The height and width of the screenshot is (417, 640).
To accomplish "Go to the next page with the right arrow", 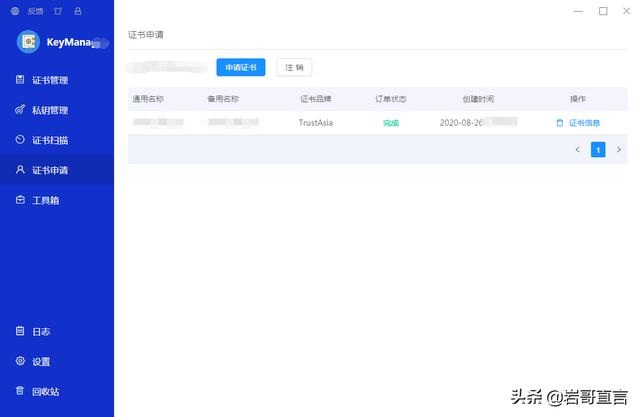I will [619, 150].
